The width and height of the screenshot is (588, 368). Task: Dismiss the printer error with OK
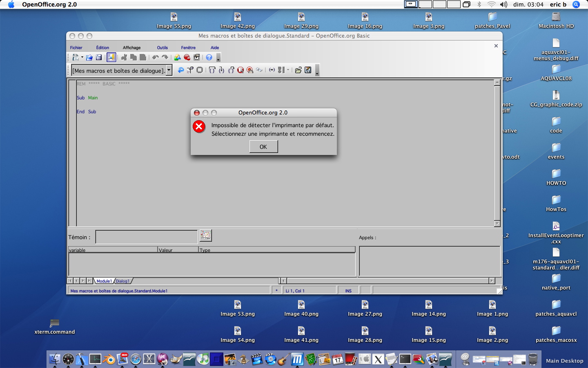click(x=263, y=147)
